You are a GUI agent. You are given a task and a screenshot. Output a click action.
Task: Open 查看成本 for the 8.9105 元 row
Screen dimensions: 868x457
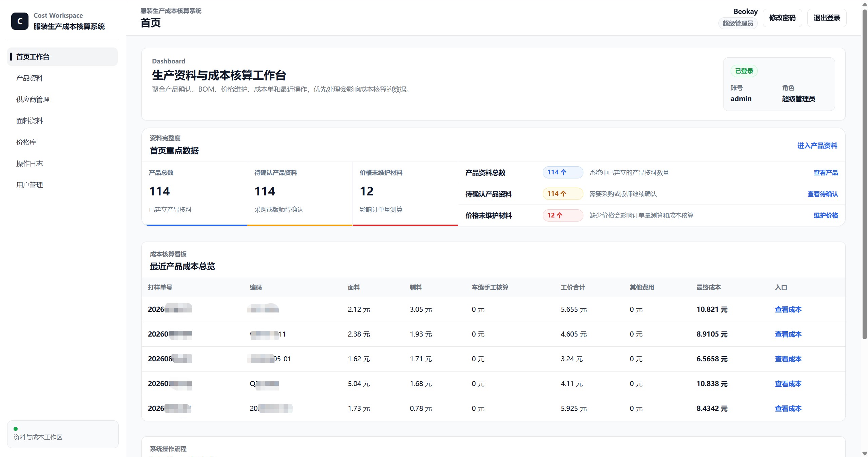(x=788, y=334)
